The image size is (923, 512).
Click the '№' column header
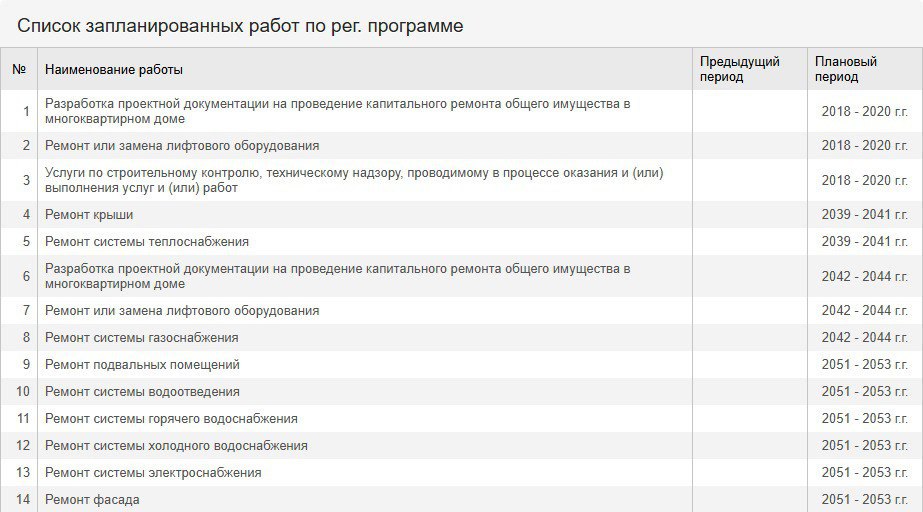pos(19,69)
